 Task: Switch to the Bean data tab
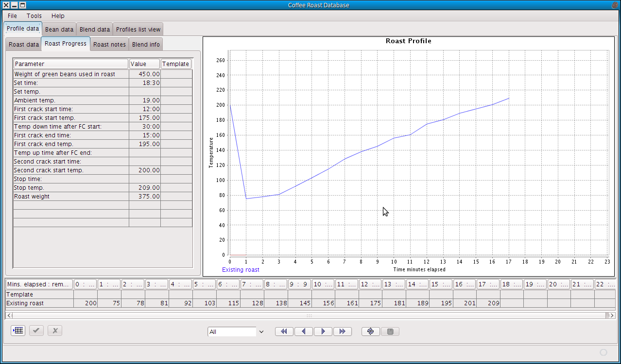click(x=59, y=30)
